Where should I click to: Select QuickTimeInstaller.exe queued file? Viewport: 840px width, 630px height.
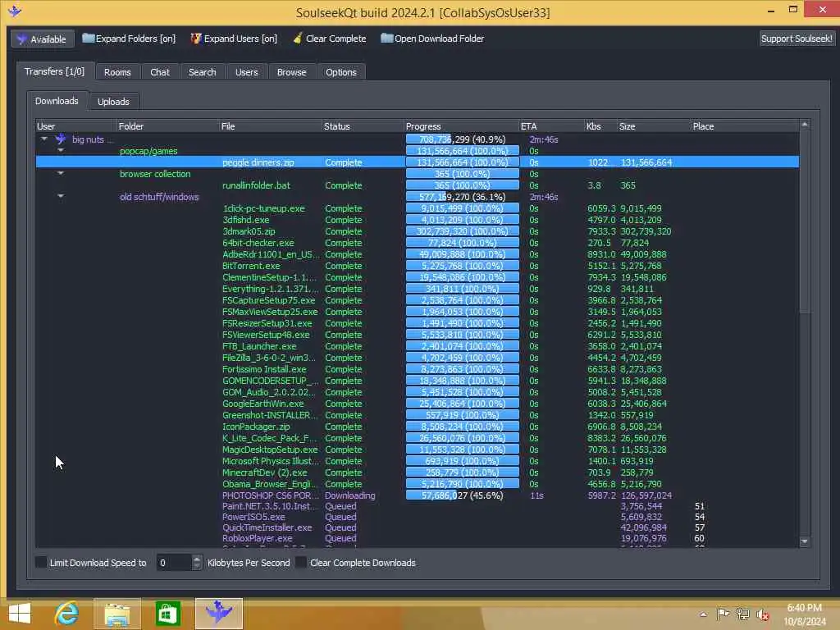267,527
